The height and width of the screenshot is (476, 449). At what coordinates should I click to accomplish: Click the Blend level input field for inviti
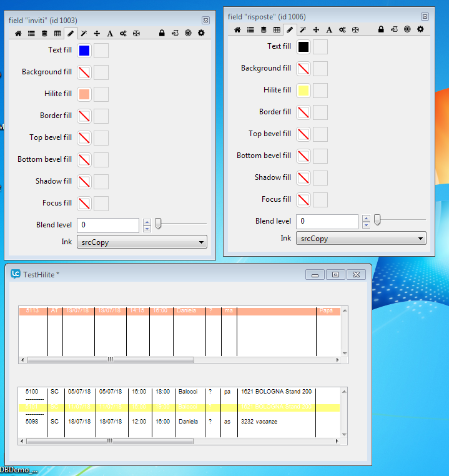click(108, 226)
